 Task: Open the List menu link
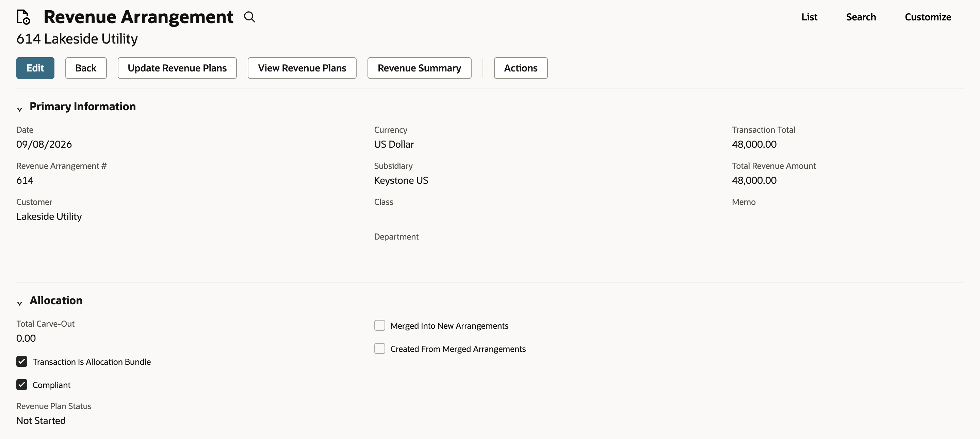click(x=809, y=17)
